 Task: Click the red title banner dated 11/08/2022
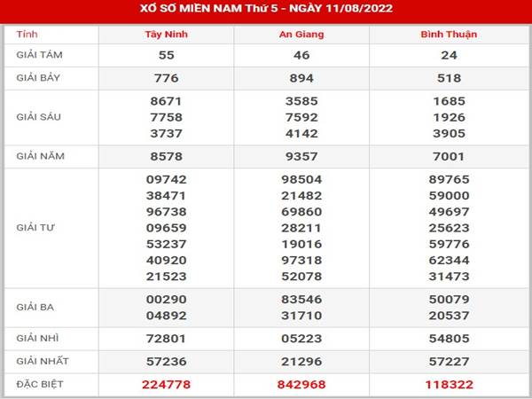tap(266, 11)
